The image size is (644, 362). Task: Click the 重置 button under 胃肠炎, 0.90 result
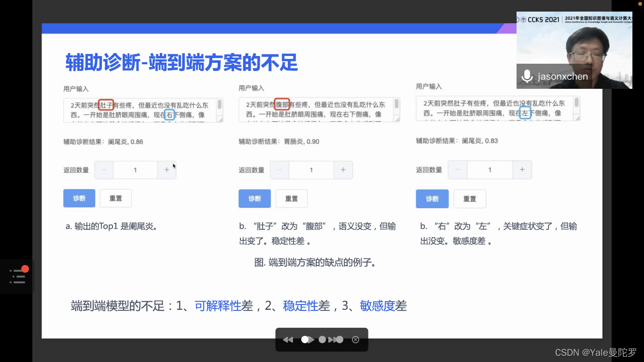coord(291,198)
